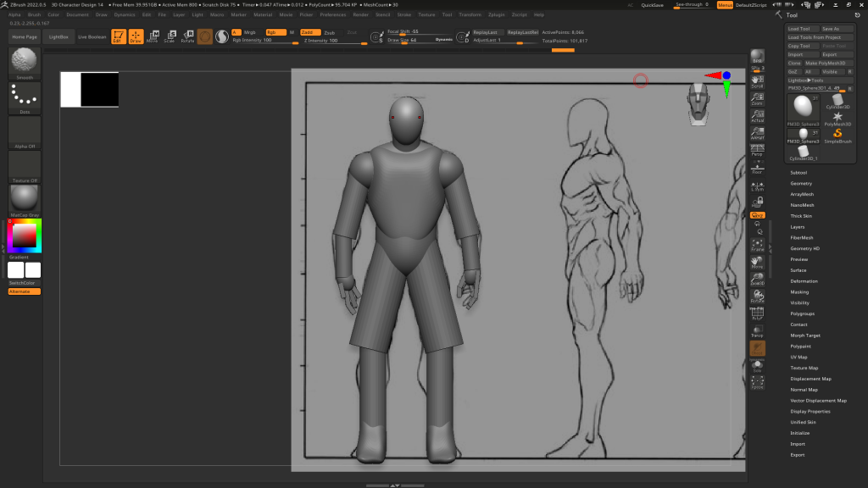Open the Smooth brush picker
Image resolution: width=868 pixels, height=488 pixels.
click(25, 63)
